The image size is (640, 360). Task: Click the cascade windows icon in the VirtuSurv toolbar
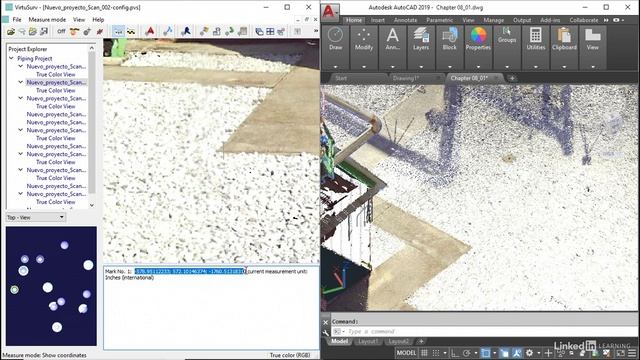point(259,31)
